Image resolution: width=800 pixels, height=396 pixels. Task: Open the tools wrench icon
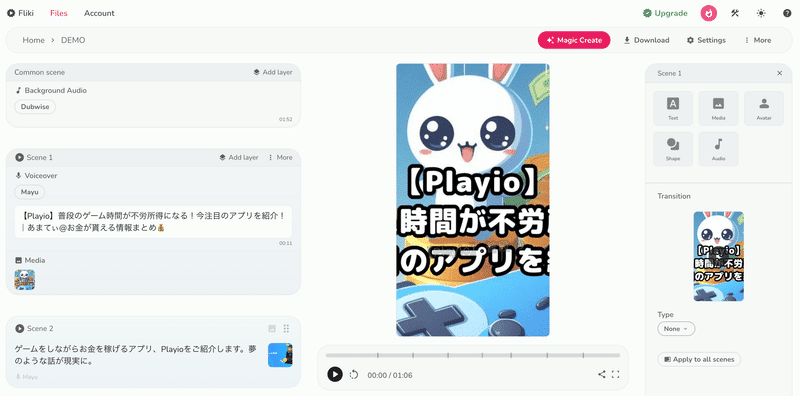735,13
